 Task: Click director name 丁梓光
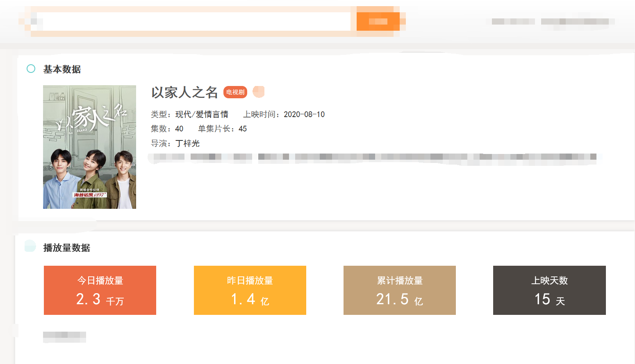[187, 143]
